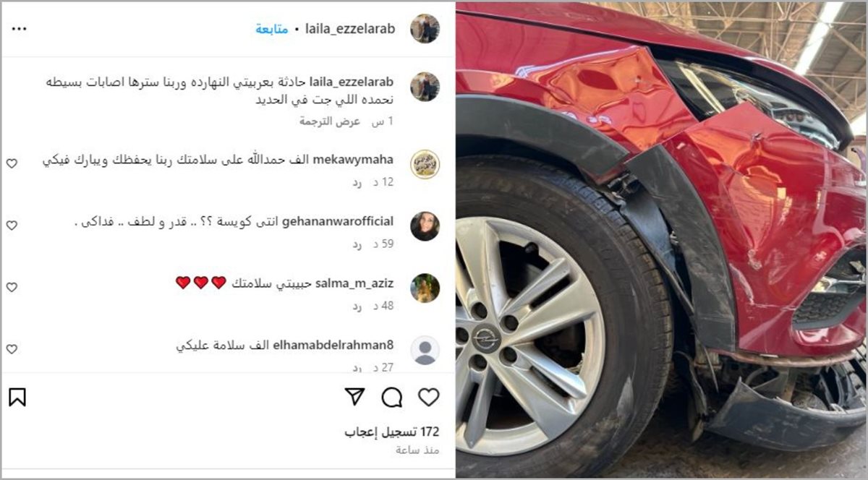This screenshot has height=480, width=868.
Task: Save post with bookmark icon
Action: click(17, 397)
